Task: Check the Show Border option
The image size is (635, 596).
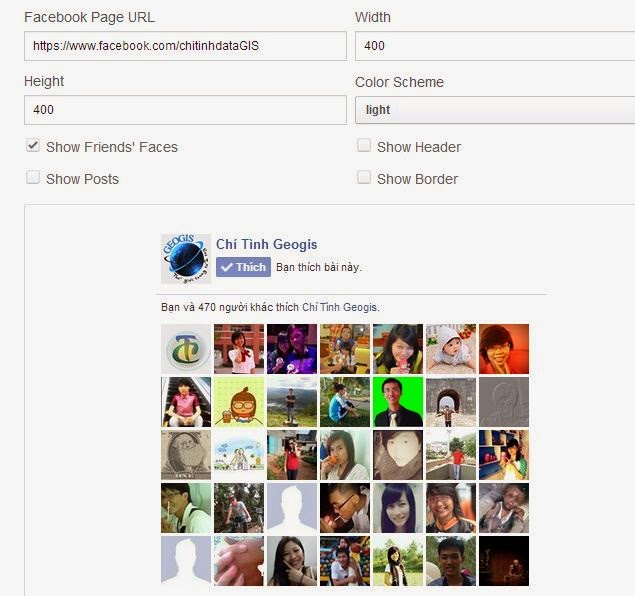Action: (364, 177)
